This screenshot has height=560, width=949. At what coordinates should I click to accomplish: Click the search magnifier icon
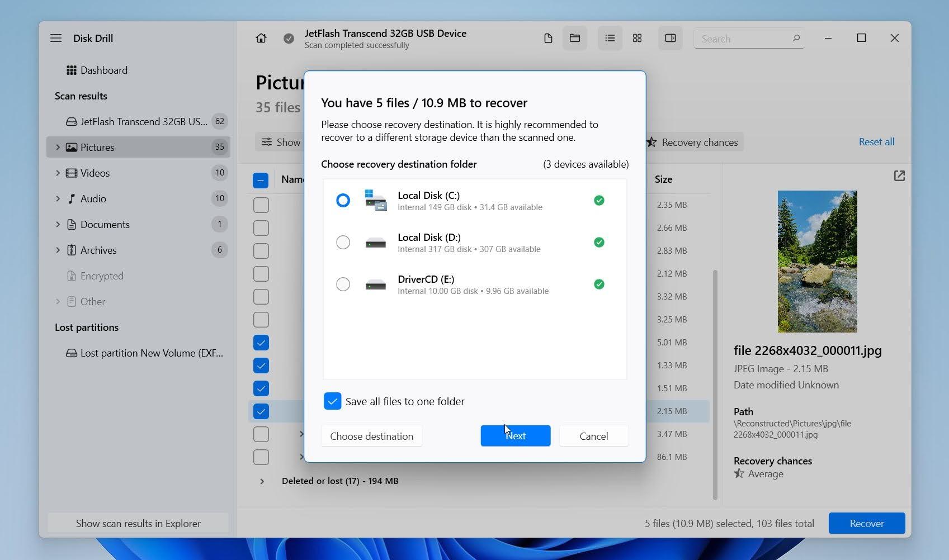[x=796, y=38]
